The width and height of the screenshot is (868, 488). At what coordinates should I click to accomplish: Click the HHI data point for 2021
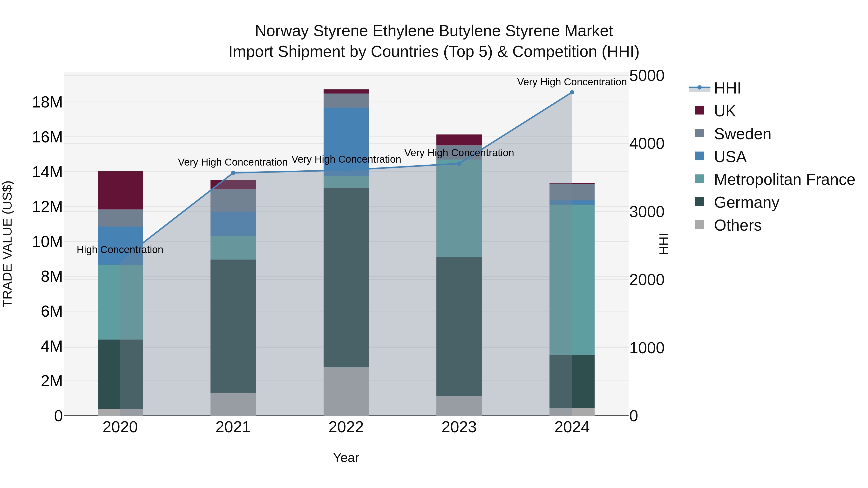coord(233,173)
